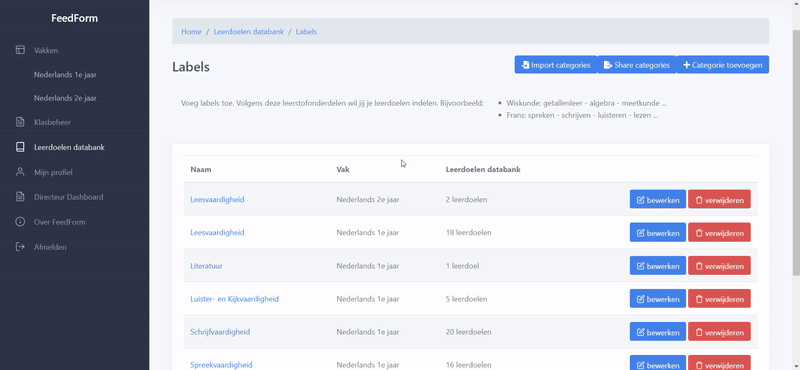Click Afmelden to log out
800x370 pixels.
pyautogui.click(x=50, y=247)
